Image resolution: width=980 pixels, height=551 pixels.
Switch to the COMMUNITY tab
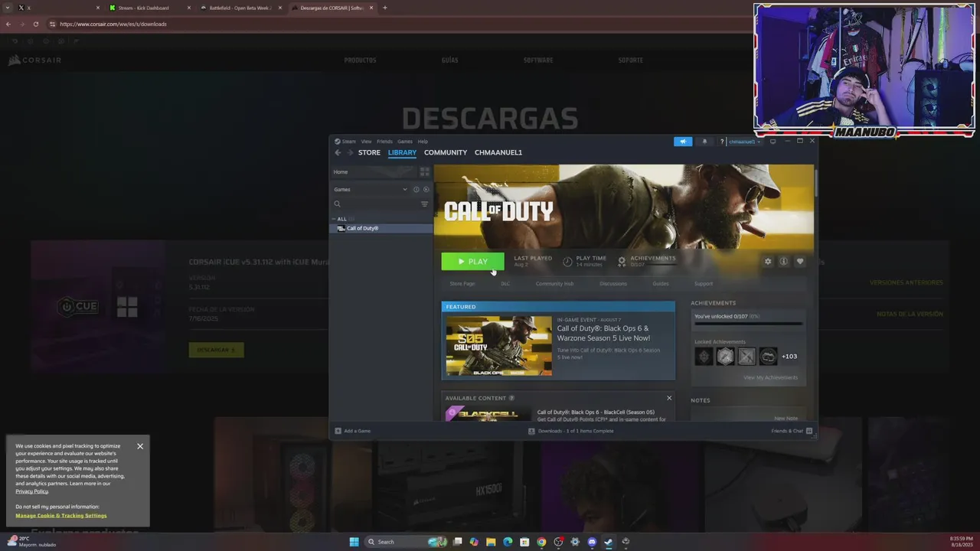[x=446, y=152]
